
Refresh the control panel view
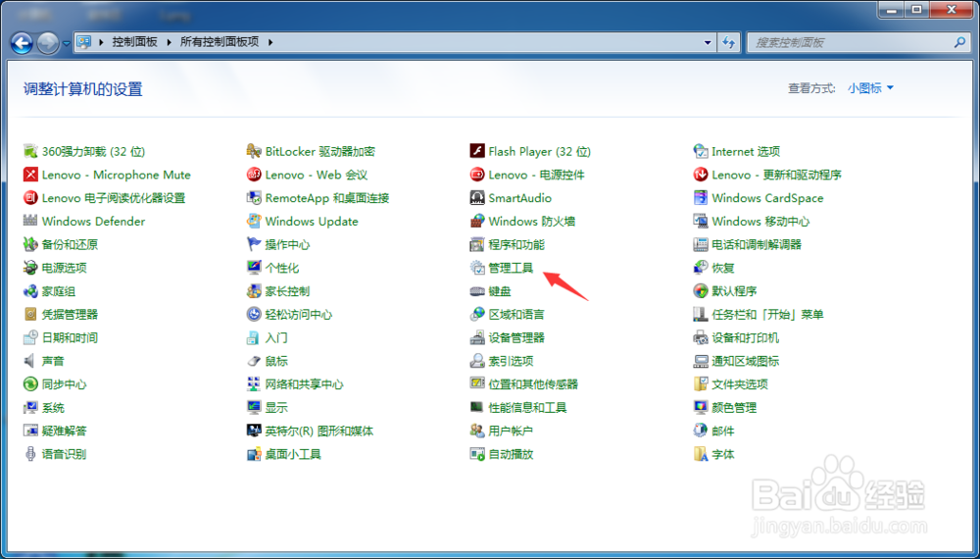point(729,42)
